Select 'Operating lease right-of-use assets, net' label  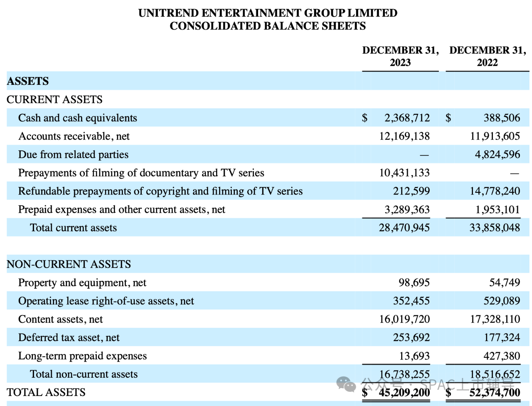[x=106, y=301]
